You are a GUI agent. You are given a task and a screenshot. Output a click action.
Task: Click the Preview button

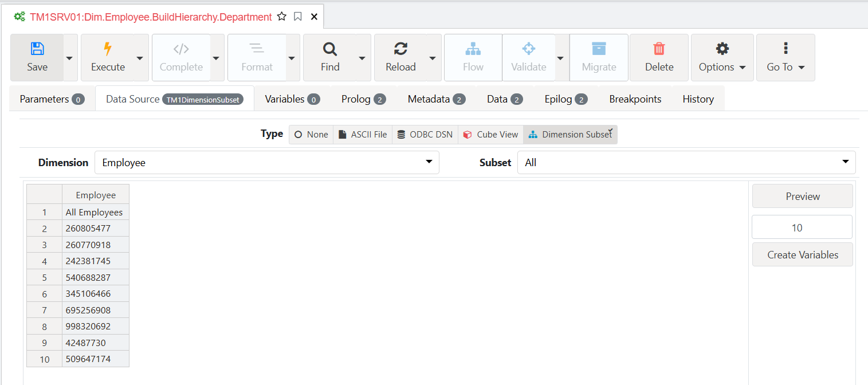pos(803,197)
